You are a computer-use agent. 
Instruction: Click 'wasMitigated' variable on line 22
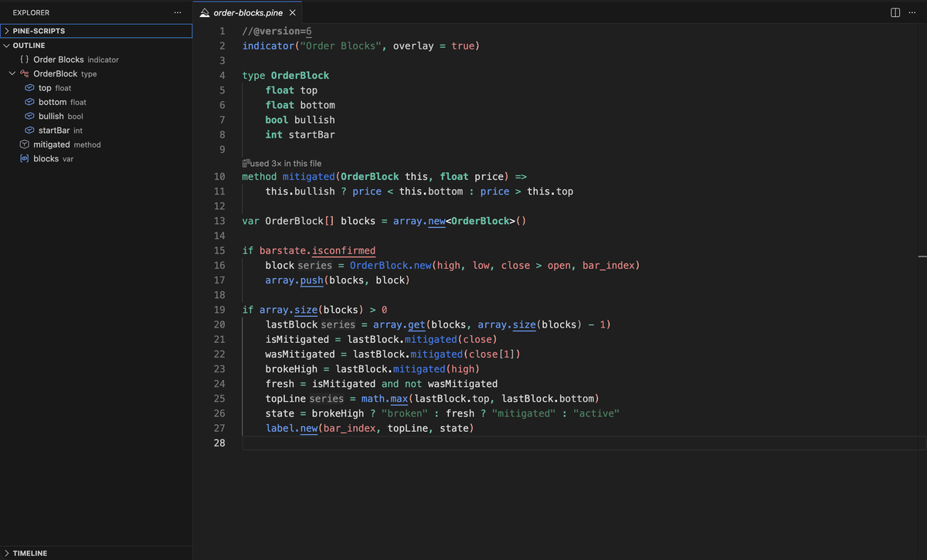tap(301, 354)
